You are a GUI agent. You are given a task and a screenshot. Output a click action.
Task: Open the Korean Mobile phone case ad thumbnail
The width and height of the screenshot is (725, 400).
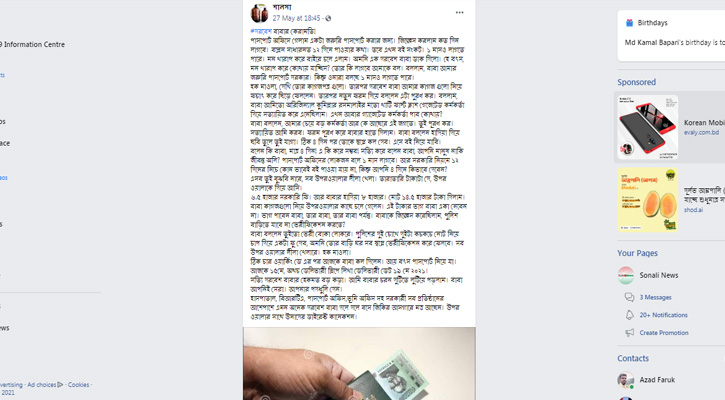pos(648,127)
